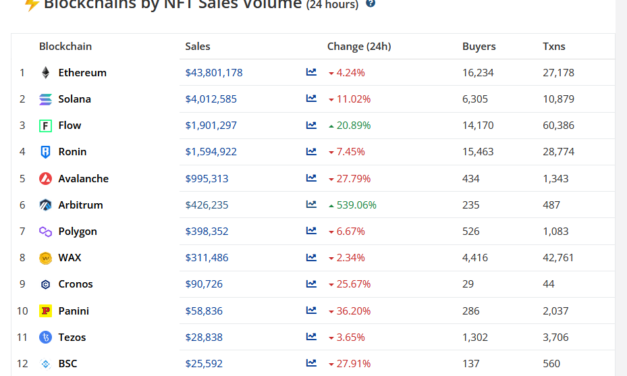Open the Tezos blockchain link

(x=72, y=337)
